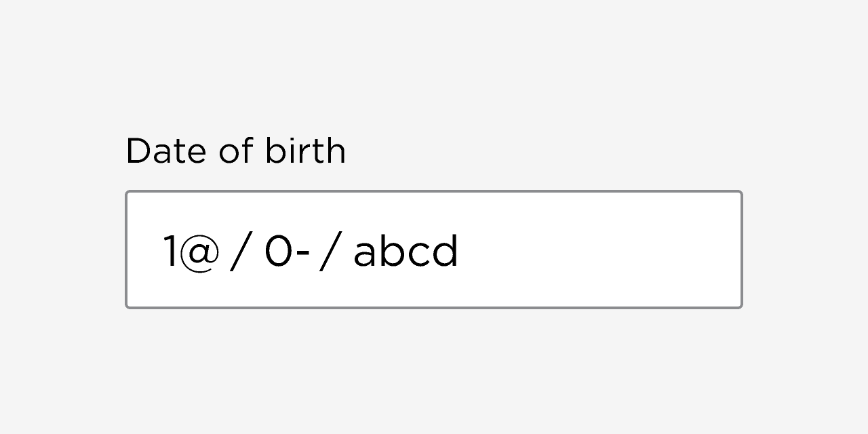Image resolution: width=868 pixels, height=434 pixels.
Task: Click the "abcd" year segment
Action: (x=406, y=252)
